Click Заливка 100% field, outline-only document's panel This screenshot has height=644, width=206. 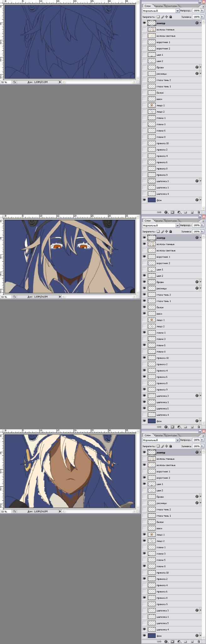pos(196,17)
